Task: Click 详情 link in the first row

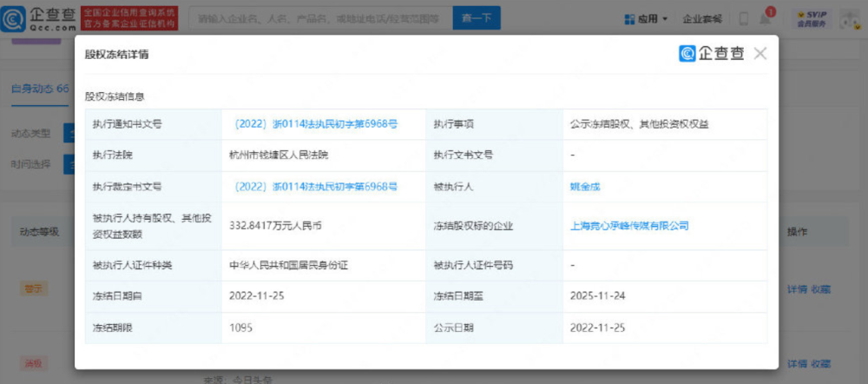Action: click(x=796, y=288)
